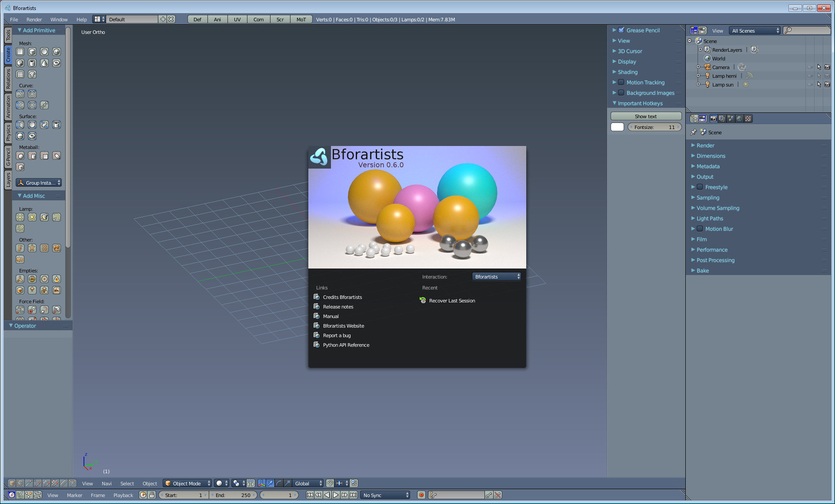Add a bezier curve primitive
Image resolution: width=835 pixels, height=504 pixels.
20,94
